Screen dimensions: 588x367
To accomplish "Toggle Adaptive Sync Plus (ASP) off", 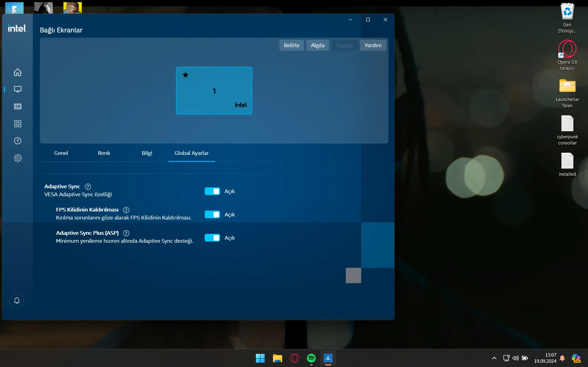I will pos(212,238).
